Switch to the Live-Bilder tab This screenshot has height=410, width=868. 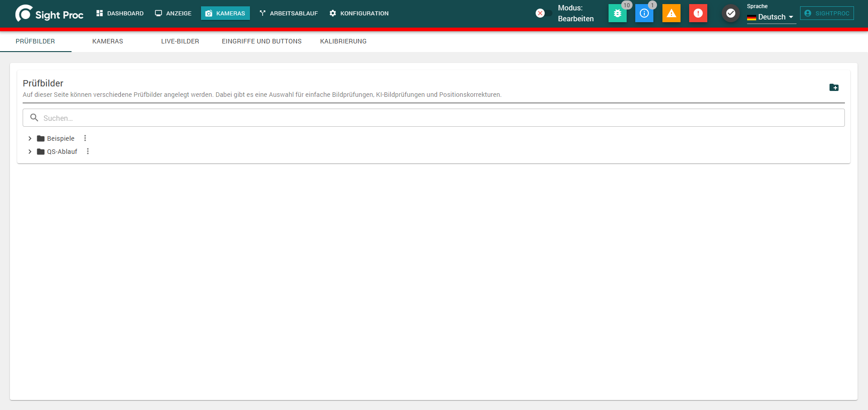click(x=180, y=41)
